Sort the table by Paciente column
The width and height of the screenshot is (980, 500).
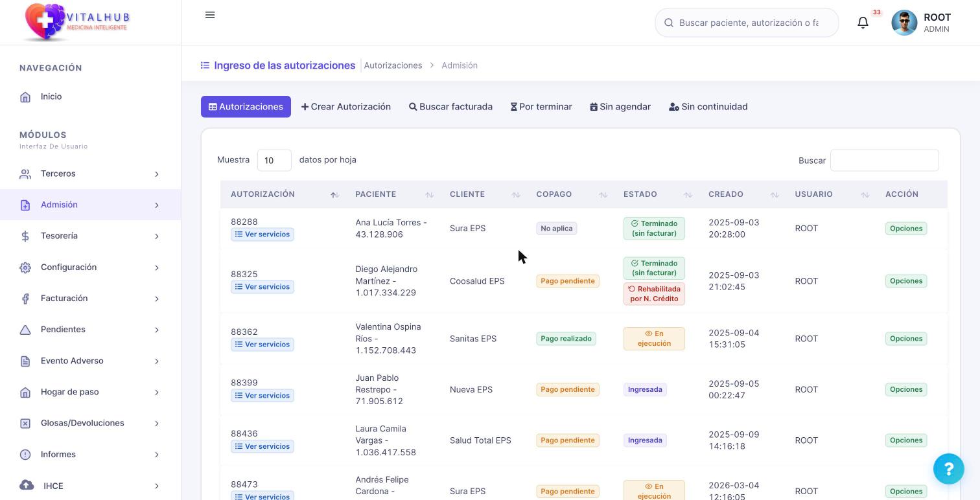(x=392, y=194)
